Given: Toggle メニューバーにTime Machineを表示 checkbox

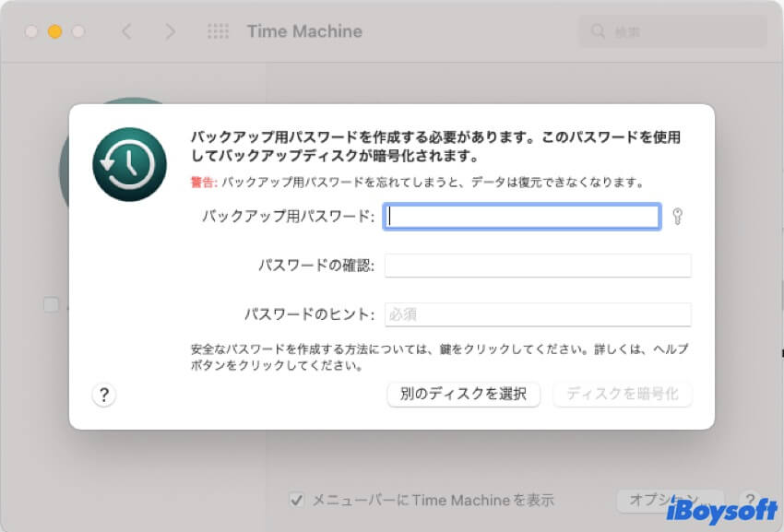Looking at the screenshot, I should click(x=296, y=500).
